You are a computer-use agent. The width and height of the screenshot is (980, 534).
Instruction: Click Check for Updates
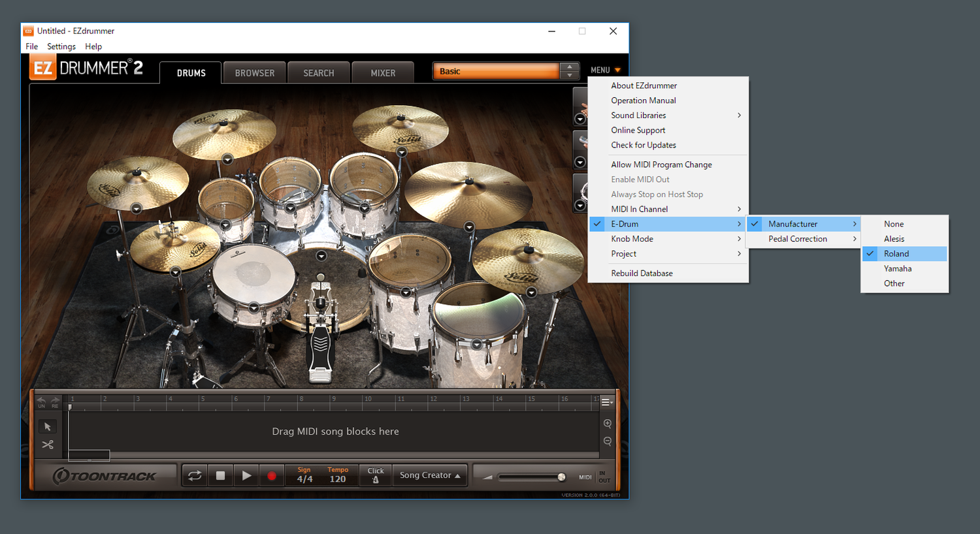click(x=644, y=146)
